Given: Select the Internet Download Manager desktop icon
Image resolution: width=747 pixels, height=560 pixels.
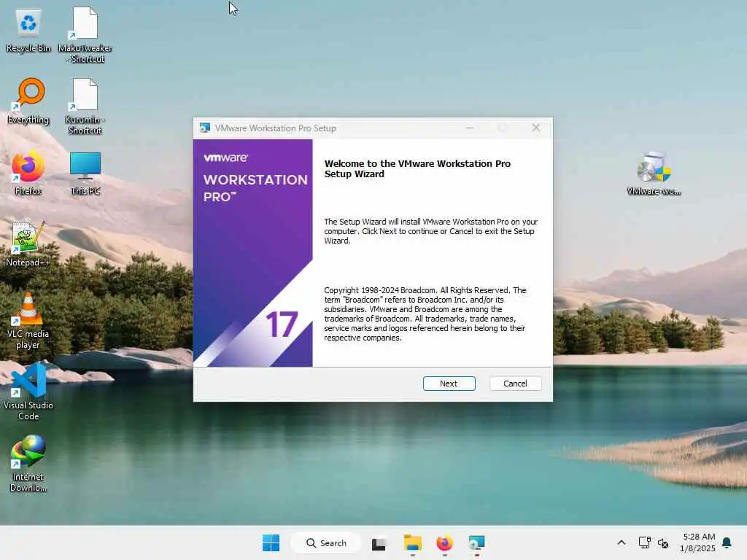Looking at the screenshot, I should point(28,464).
